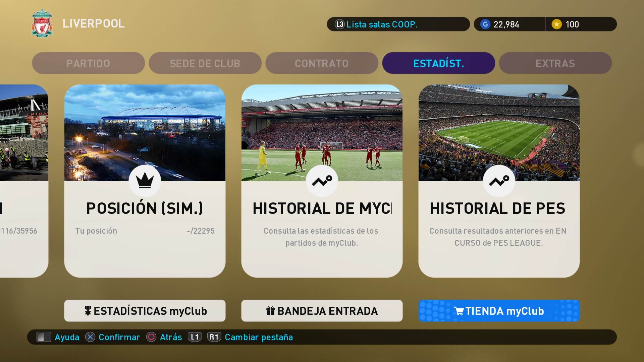
Task: Open the BANDEJA ENTRADA button
Action: pyautogui.click(x=322, y=311)
